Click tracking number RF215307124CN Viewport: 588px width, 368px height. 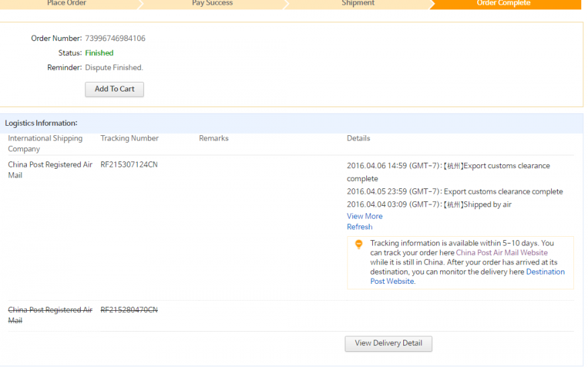pos(129,165)
